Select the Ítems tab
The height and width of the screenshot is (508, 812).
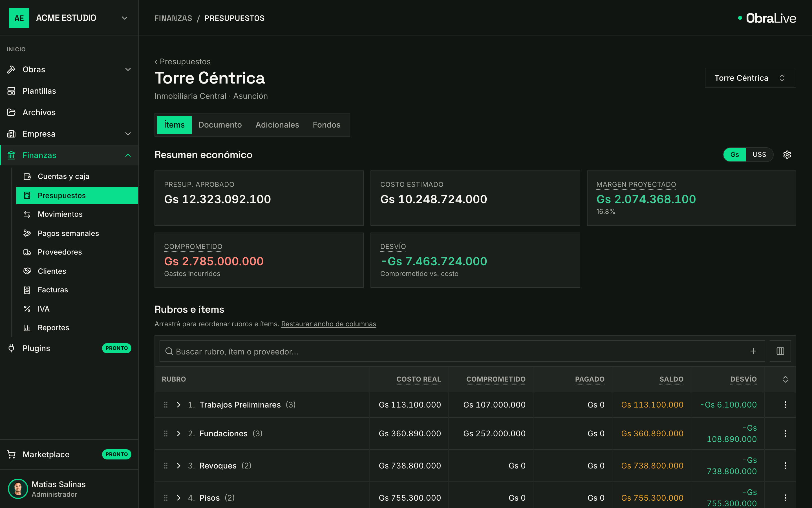pos(175,125)
